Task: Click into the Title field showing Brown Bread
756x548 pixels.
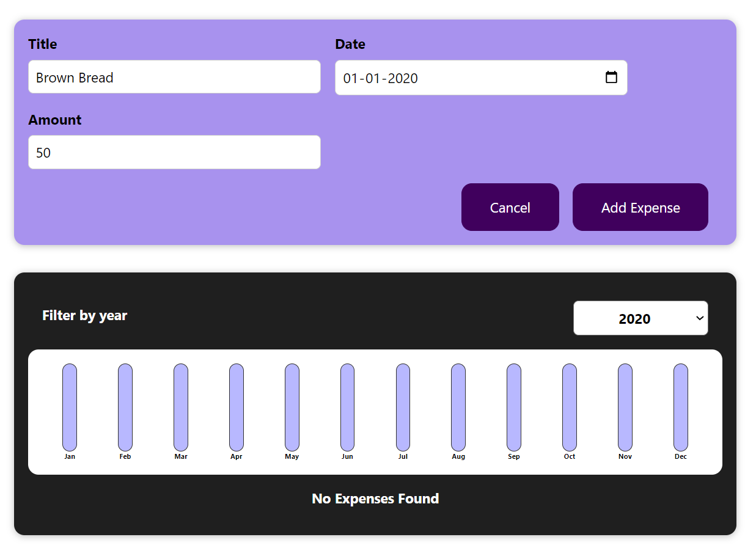Action: tap(174, 77)
